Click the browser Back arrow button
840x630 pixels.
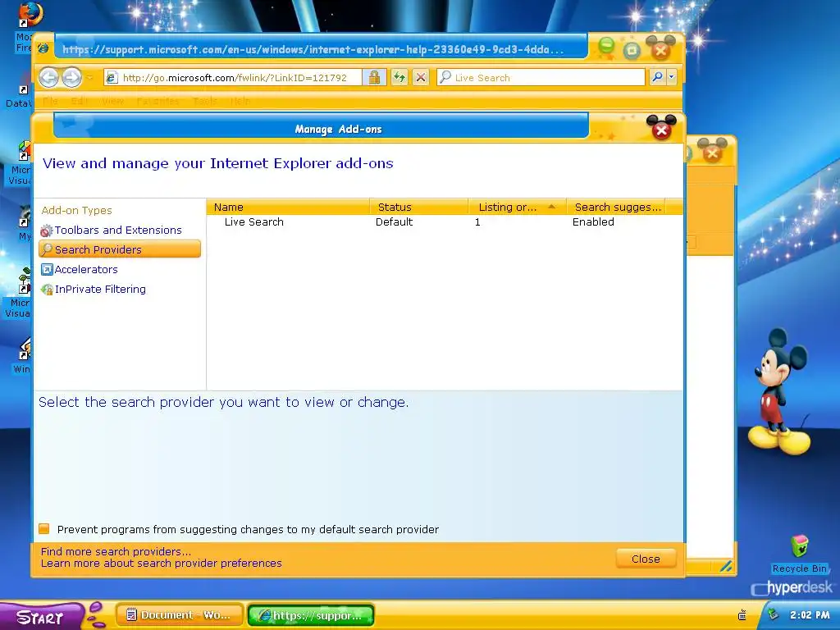[48, 78]
